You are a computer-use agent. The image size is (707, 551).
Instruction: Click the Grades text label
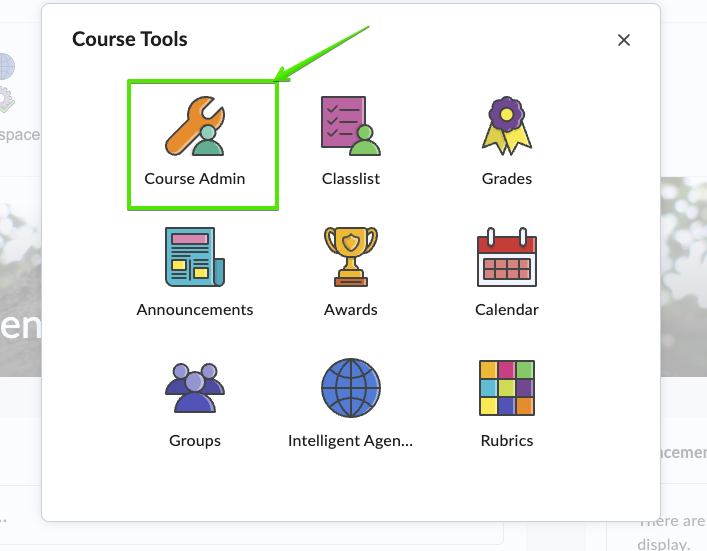pyautogui.click(x=507, y=179)
